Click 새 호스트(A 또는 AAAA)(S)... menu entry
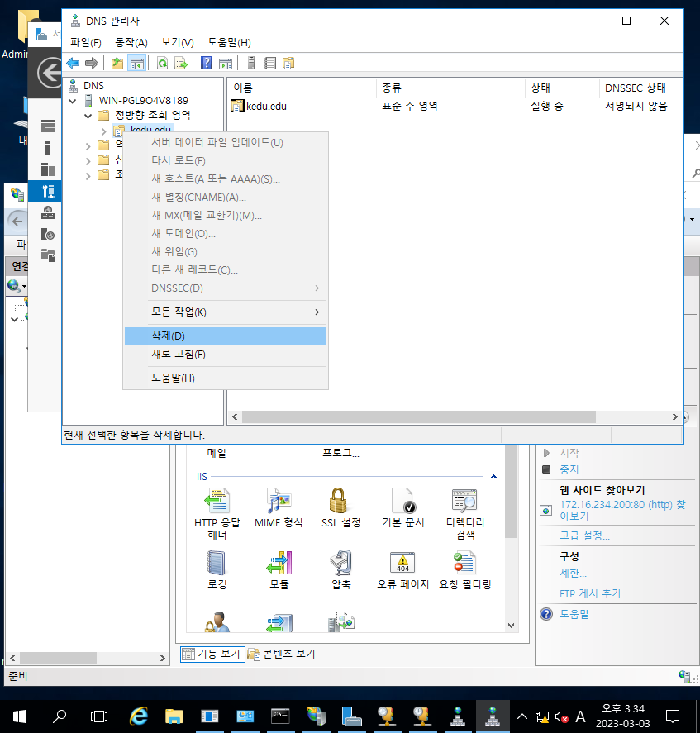 coord(226,179)
